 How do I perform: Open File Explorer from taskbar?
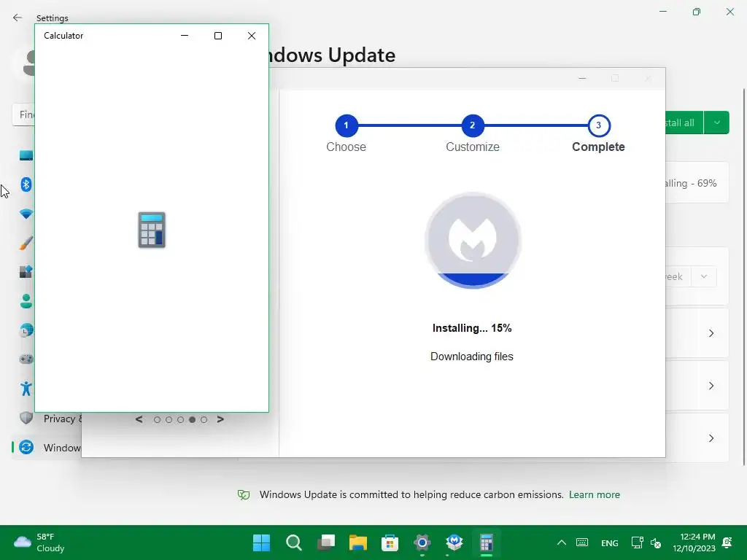pyautogui.click(x=357, y=542)
